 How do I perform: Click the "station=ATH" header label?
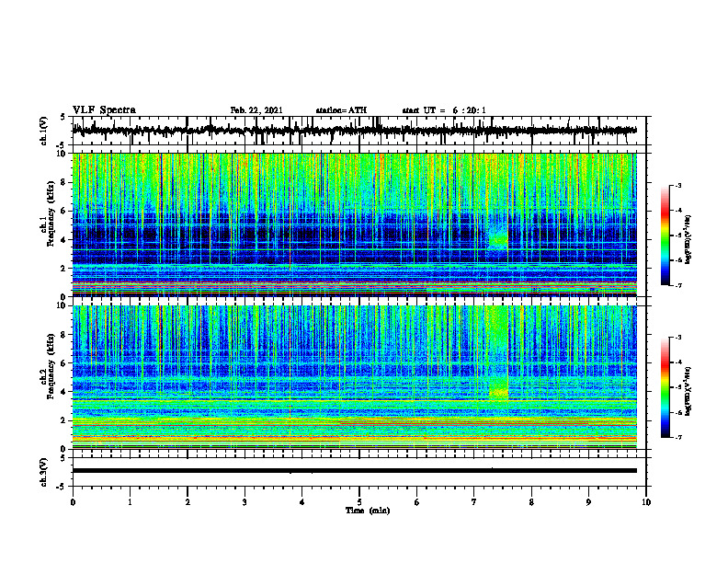[x=341, y=110]
